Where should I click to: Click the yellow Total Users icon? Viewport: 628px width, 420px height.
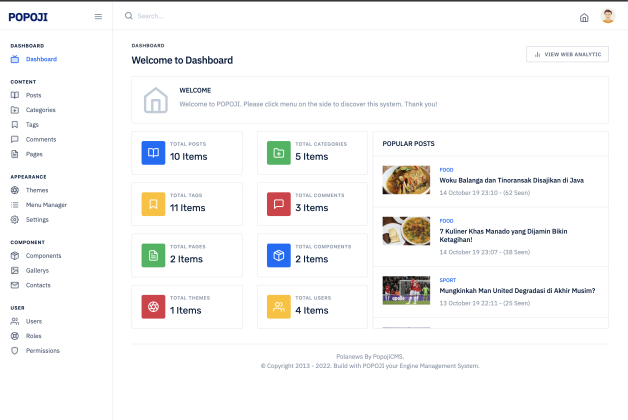(x=279, y=306)
